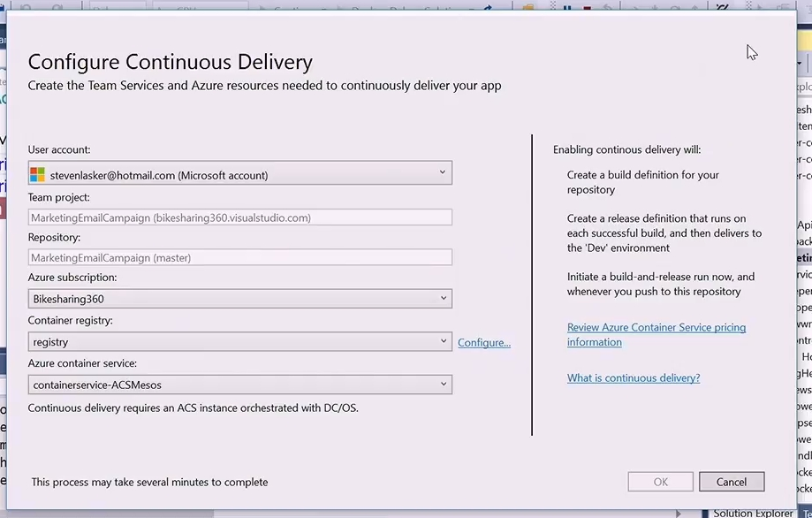Click the Microsoft logo beside stevenlasker account
812x518 pixels.
point(37,175)
